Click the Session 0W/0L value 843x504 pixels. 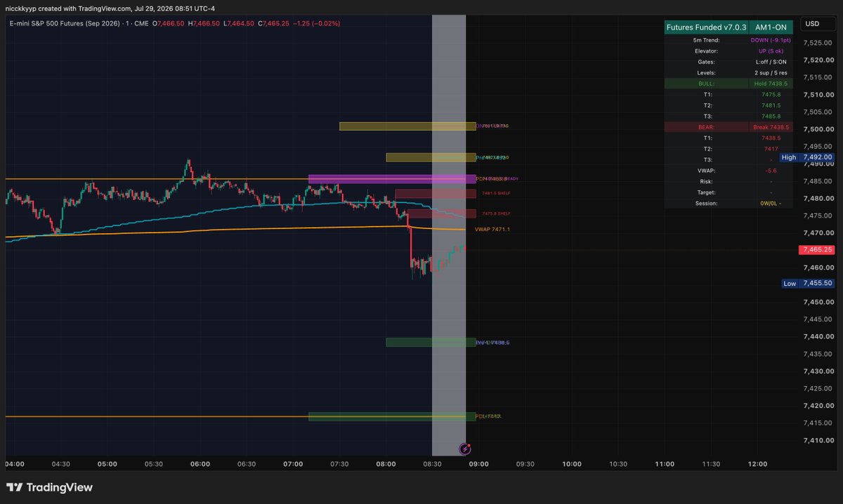click(771, 203)
